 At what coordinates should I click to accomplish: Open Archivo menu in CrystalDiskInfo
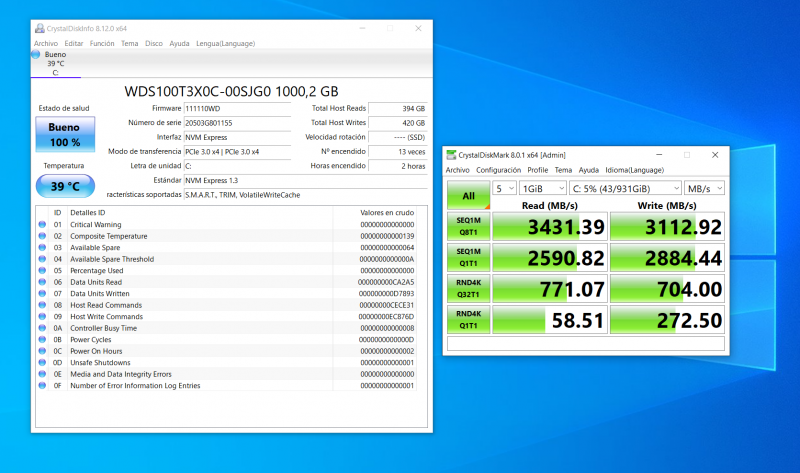(x=46, y=43)
